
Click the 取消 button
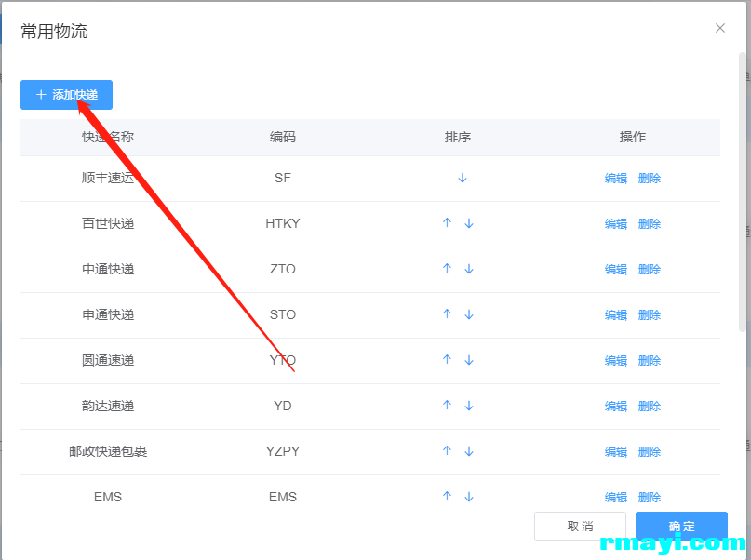pos(580,527)
